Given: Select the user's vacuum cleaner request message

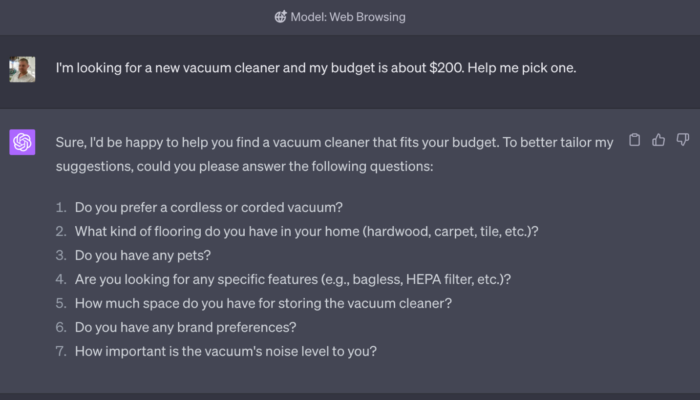Looking at the screenshot, I should (x=316, y=68).
